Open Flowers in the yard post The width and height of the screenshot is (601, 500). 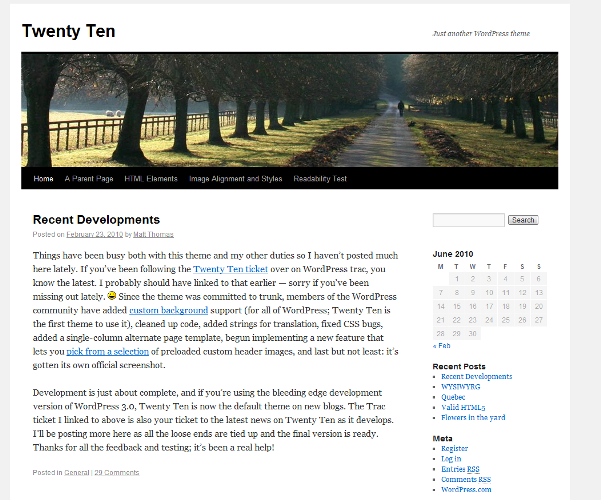473,418
